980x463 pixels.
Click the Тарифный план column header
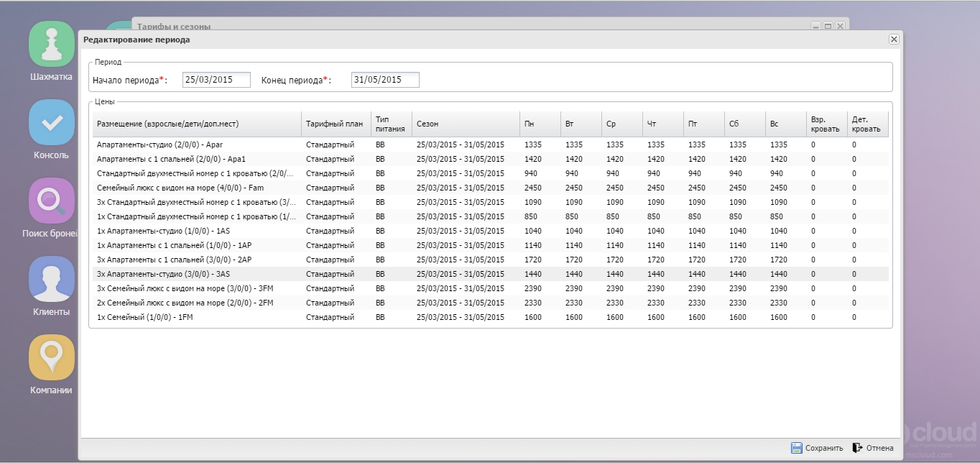(x=334, y=124)
